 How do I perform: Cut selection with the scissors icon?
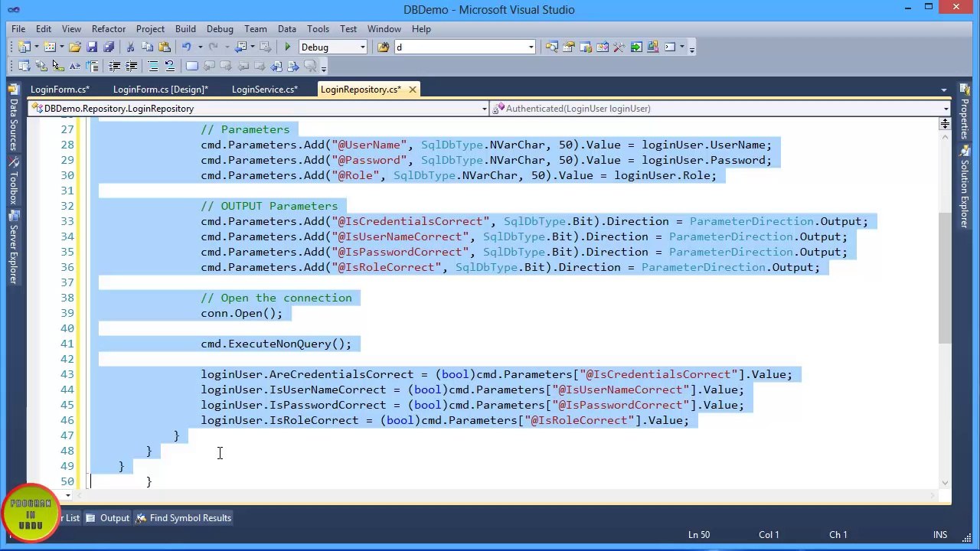coord(130,47)
